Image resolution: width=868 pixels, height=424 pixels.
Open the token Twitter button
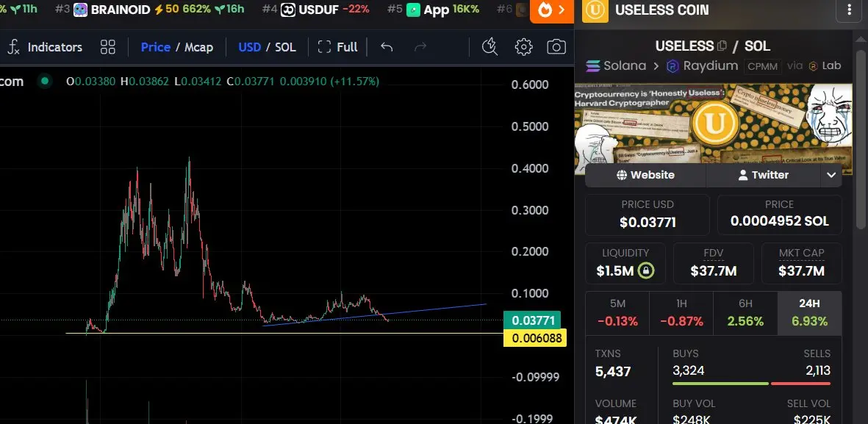point(764,175)
